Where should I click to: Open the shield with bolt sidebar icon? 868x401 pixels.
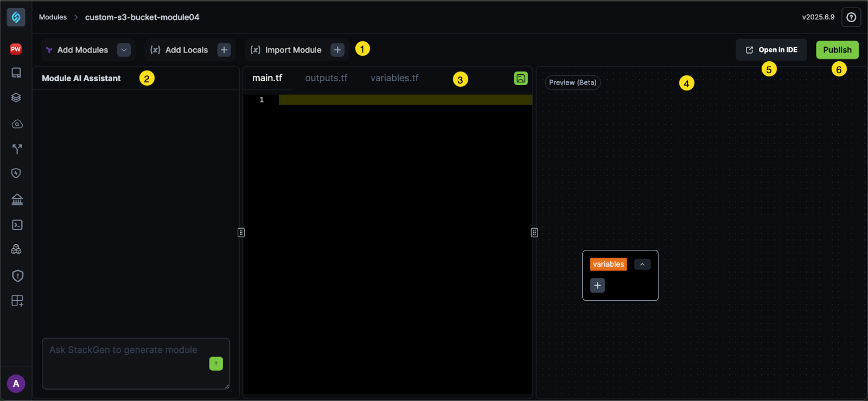pos(16,173)
